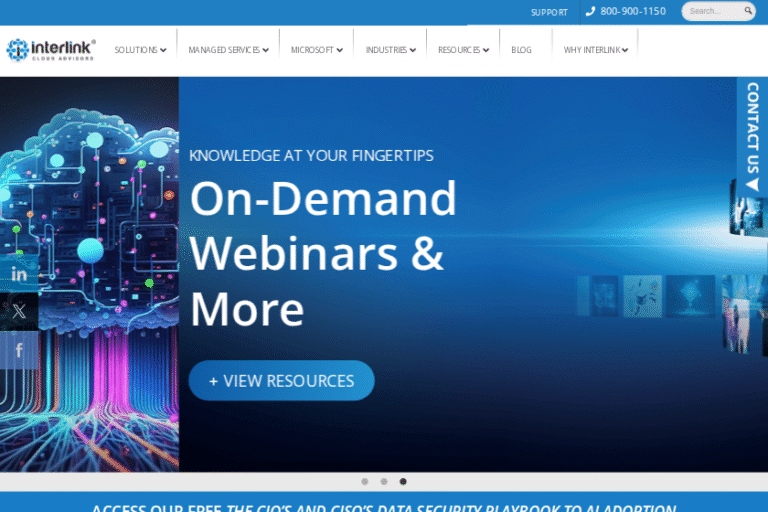
Task: Click inside the Search input field
Action: tap(710, 12)
